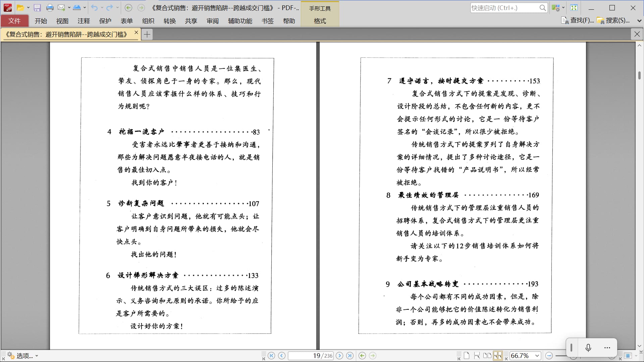
Task: Open a file with the folder icon
Action: pyautogui.click(x=20, y=8)
